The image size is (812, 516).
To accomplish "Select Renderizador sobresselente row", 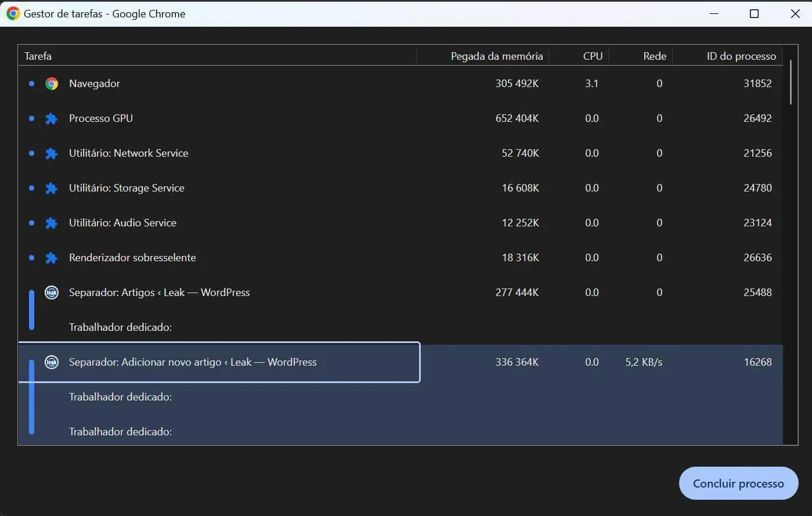I will 400,258.
